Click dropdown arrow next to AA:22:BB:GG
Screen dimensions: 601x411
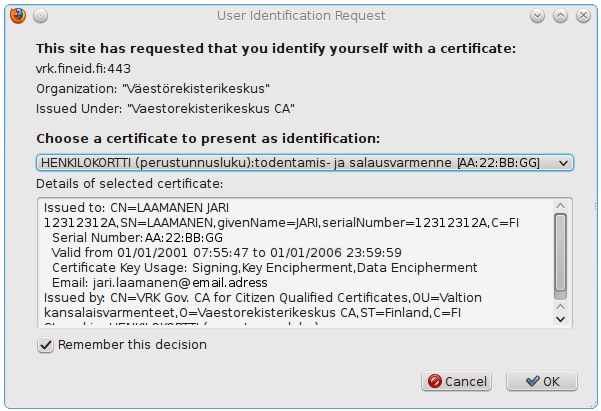(x=563, y=163)
